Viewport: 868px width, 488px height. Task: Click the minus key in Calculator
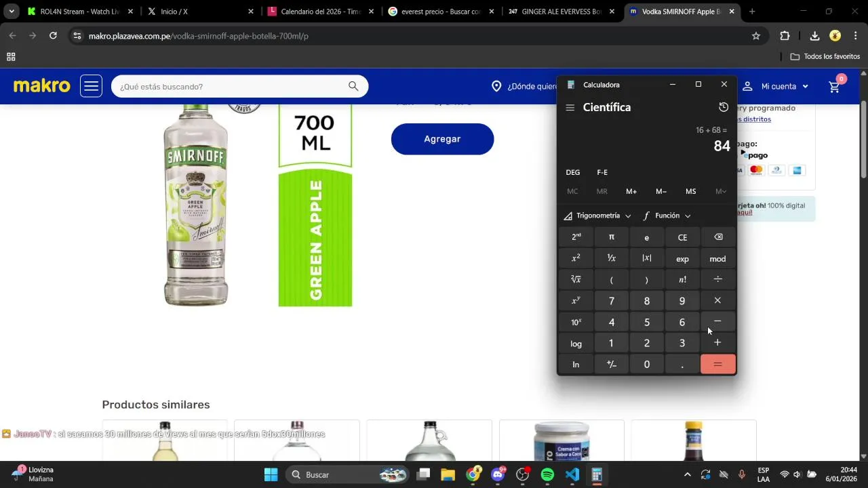718,322
